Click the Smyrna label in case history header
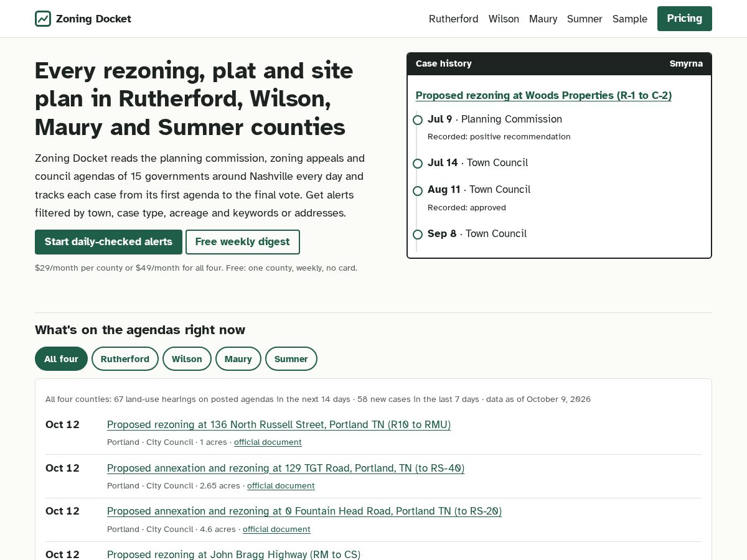 686,63
